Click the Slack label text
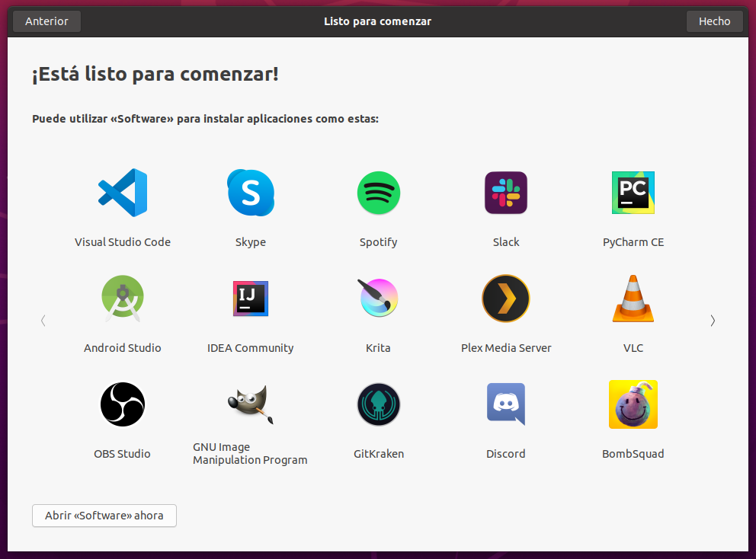The height and width of the screenshot is (559, 756). click(506, 242)
